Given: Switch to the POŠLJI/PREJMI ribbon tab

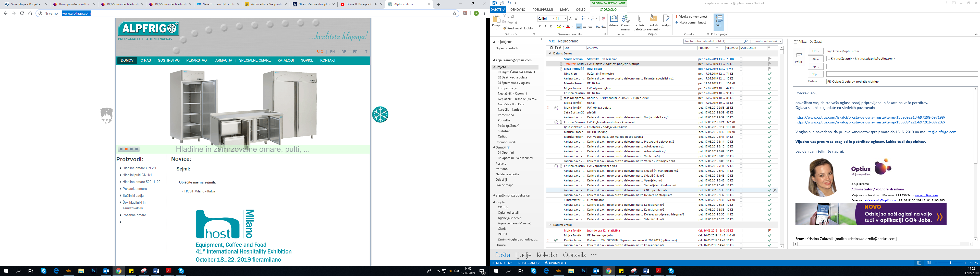Looking at the screenshot, I should click(x=543, y=9).
